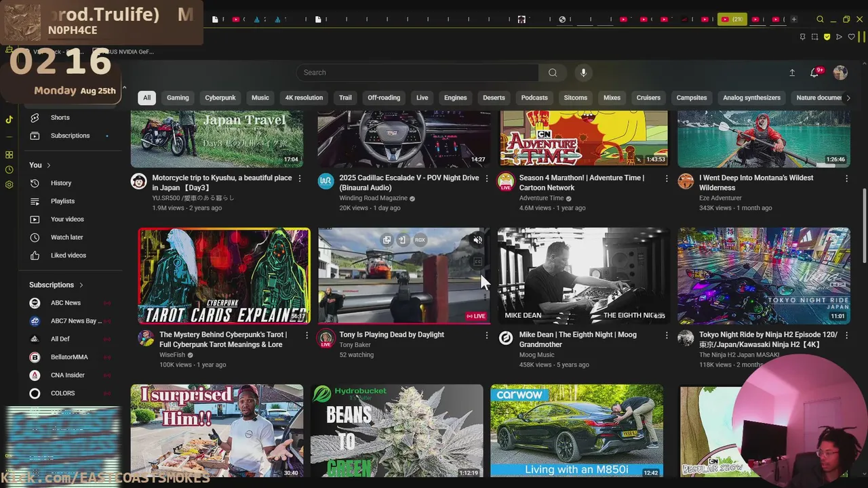Select the Music chip
This screenshot has width=868, height=488.
(x=260, y=98)
